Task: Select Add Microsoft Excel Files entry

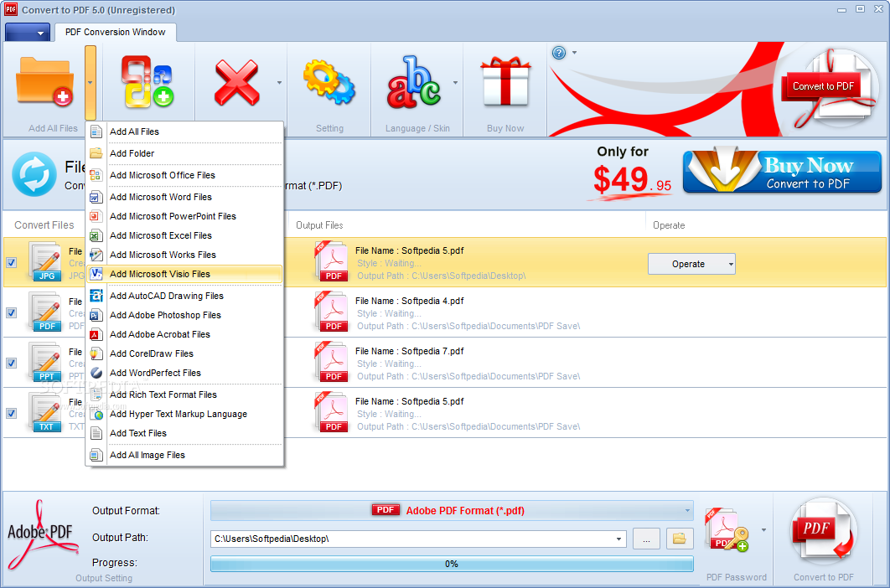Action: click(184, 235)
